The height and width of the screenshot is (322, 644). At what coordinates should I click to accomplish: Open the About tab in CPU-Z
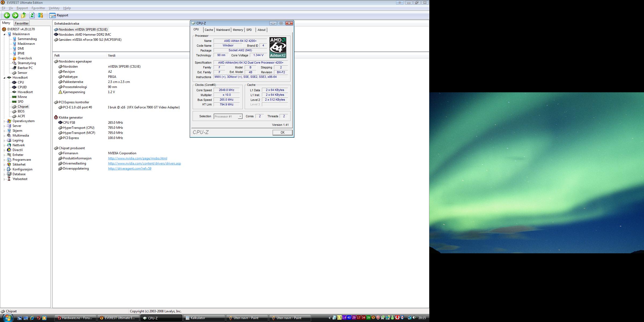(261, 30)
